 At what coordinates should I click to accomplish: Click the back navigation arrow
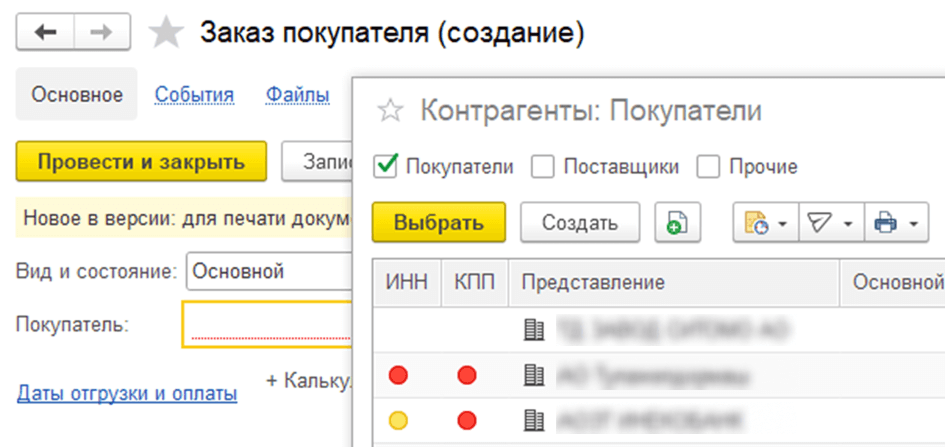(x=46, y=33)
